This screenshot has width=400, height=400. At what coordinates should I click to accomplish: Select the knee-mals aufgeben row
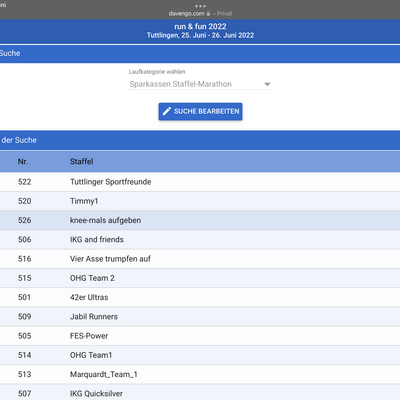(200, 220)
